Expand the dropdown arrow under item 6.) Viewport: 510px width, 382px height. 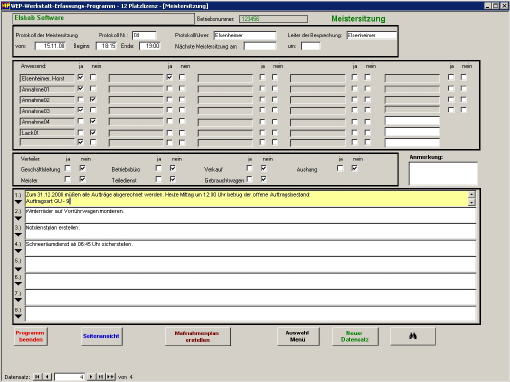pos(18,284)
